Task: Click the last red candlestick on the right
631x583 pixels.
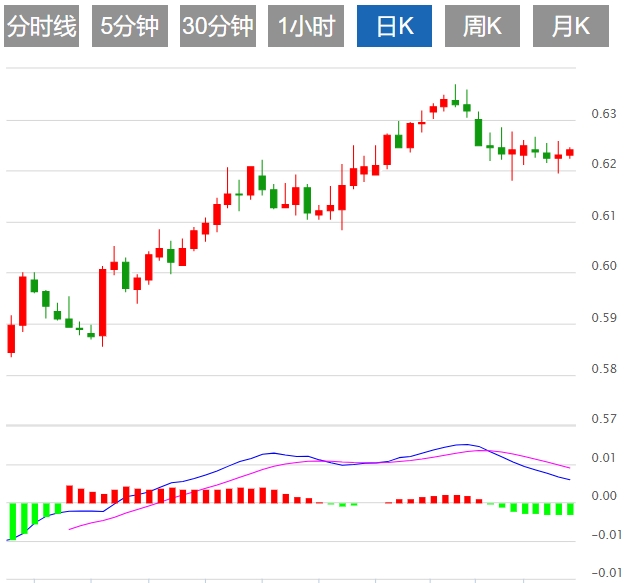Action: click(x=570, y=152)
